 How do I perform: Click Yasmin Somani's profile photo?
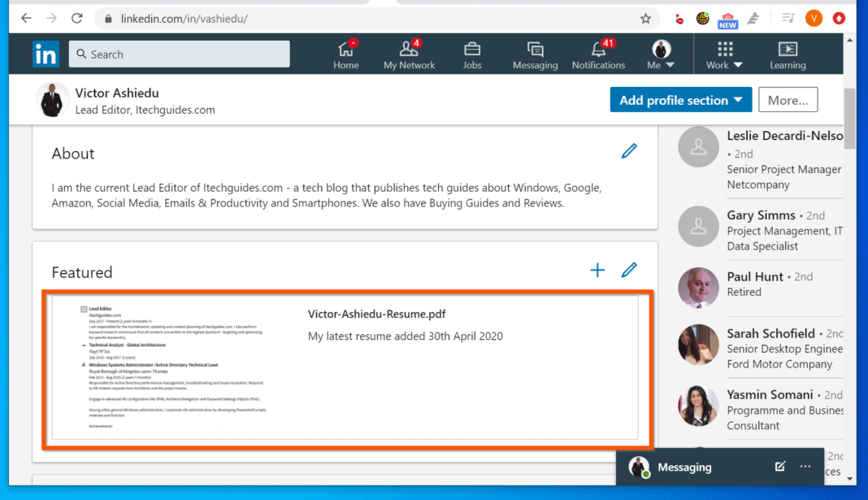pyautogui.click(x=699, y=406)
